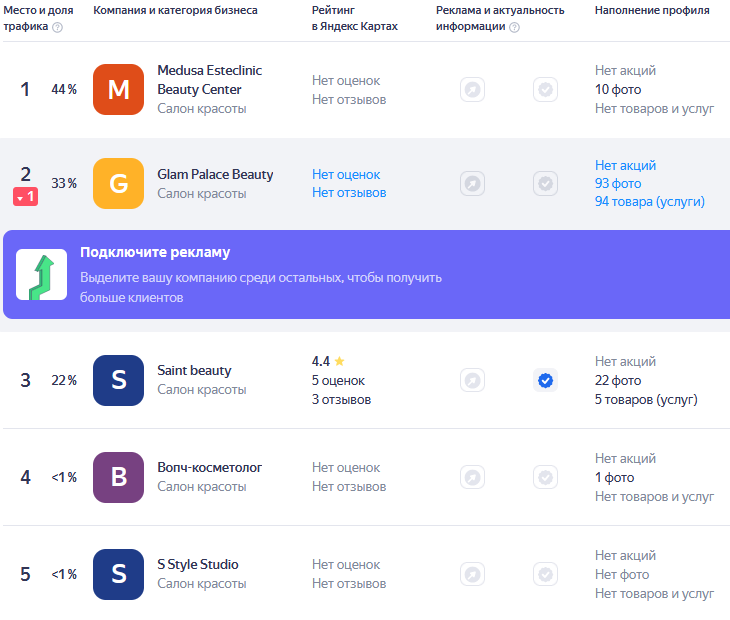Click the grey verification badge for Glam Palace Beauty
The height and width of the screenshot is (620, 730).
tap(546, 183)
